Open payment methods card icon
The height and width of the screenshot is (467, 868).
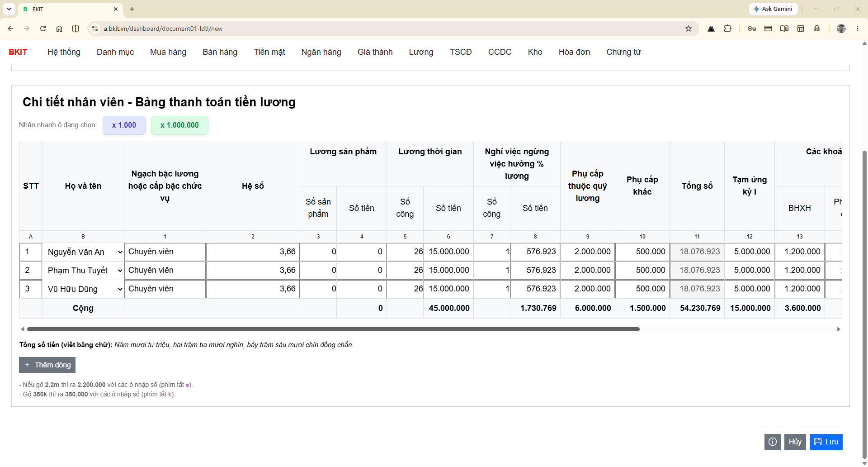(768, 29)
